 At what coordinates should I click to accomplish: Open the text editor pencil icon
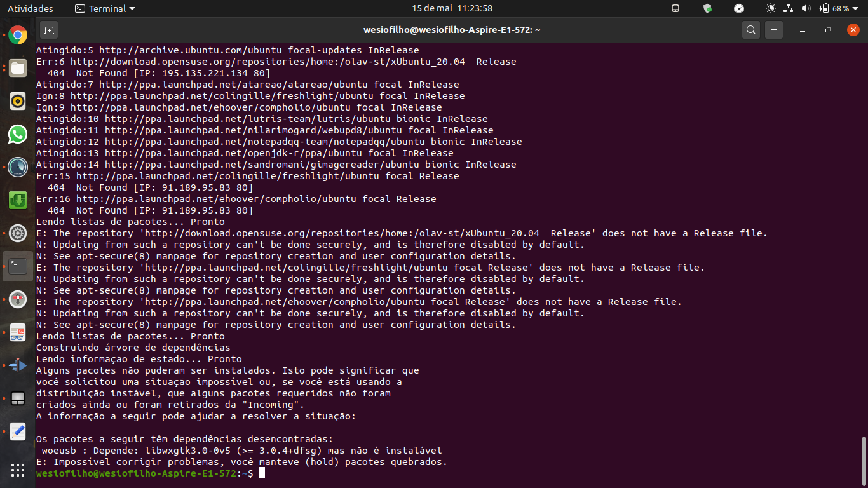(18, 431)
